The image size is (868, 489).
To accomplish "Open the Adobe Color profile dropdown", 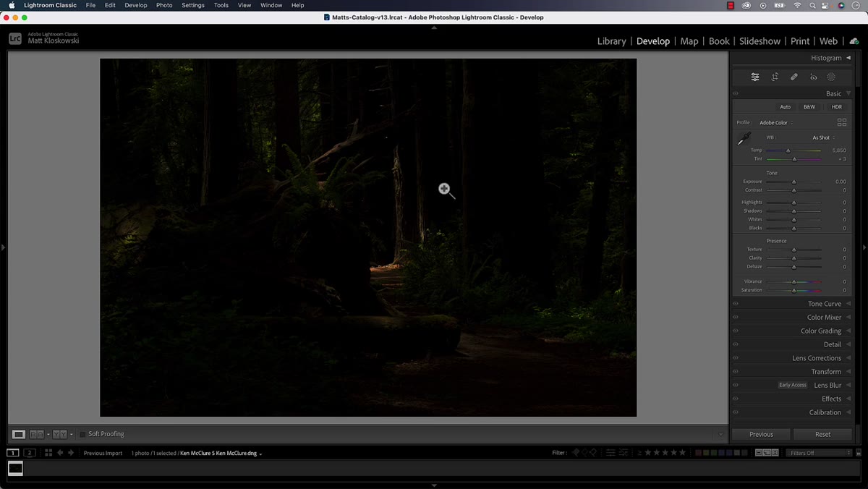I will tap(776, 123).
